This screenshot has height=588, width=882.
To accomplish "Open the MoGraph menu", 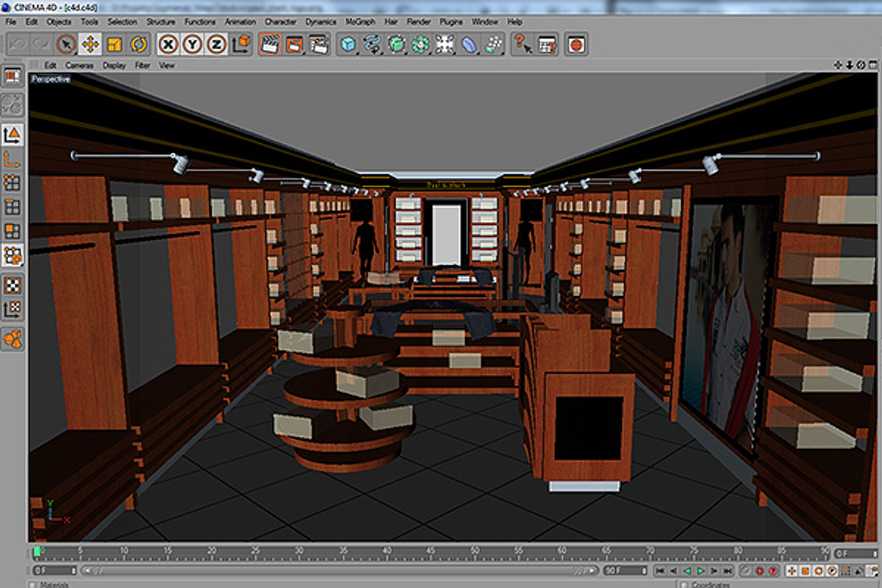I will click(x=359, y=22).
